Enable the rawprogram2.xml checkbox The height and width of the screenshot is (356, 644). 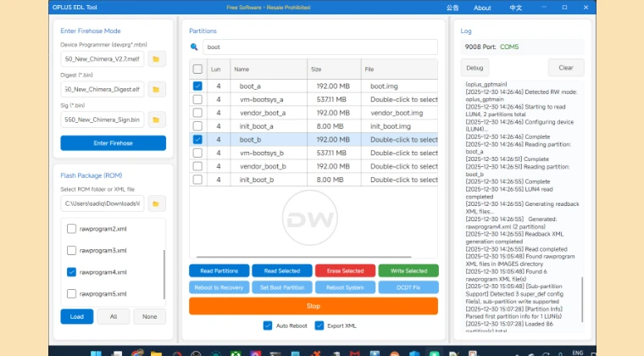[71, 229]
